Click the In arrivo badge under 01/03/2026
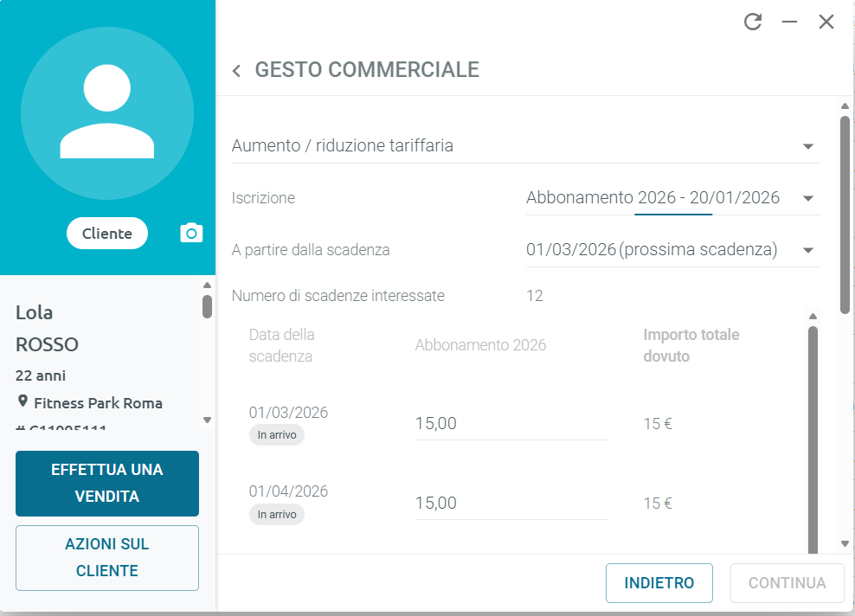This screenshot has height=616, width=855. 277,435
